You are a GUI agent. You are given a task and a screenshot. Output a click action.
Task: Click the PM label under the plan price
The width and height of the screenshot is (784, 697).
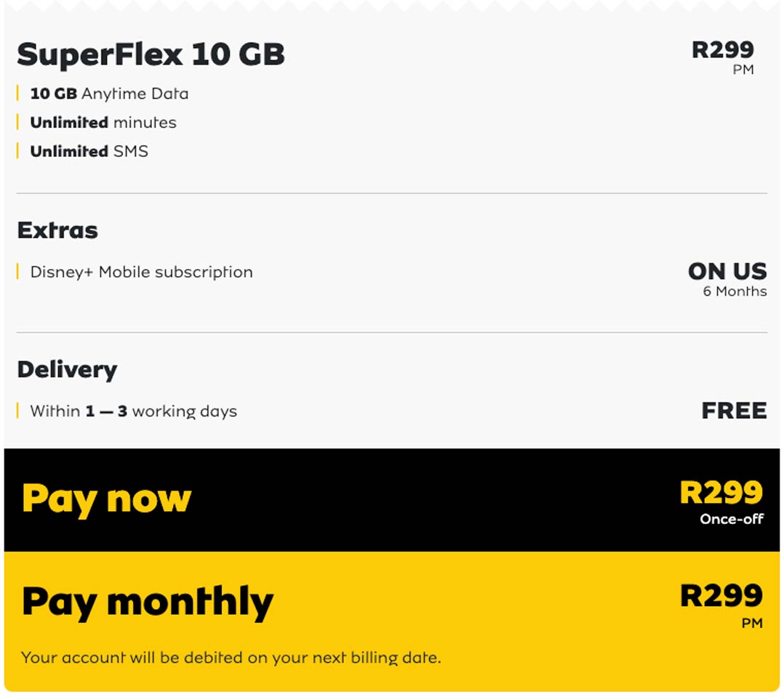[x=743, y=70]
